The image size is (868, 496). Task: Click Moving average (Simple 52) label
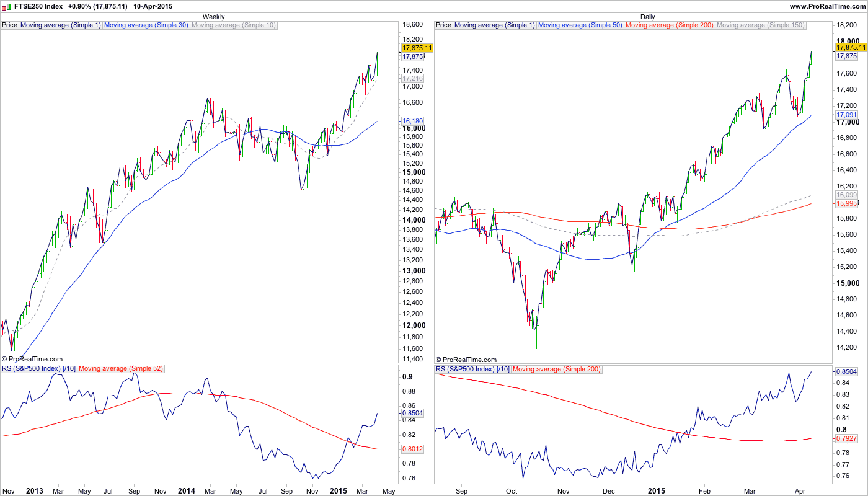[x=121, y=369]
